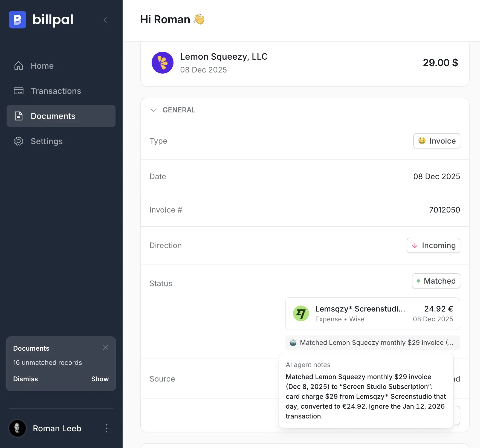Viewport: 480px width, 448px height.
Task: Click the invoice number 7012050
Action: tap(445, 210)
